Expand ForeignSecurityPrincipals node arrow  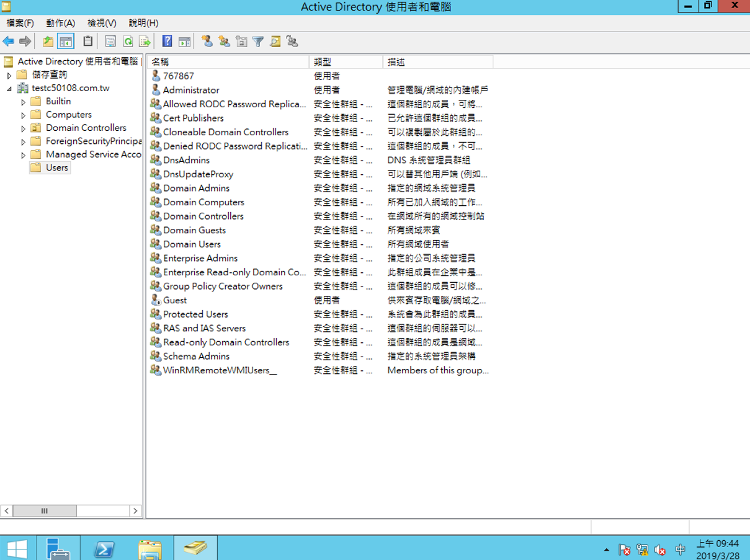point(24,142)
